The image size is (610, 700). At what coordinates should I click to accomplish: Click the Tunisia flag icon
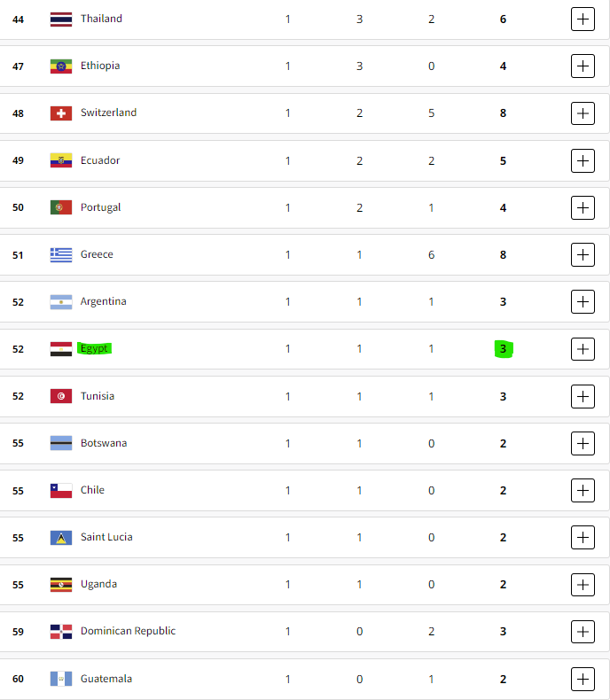(x=61, y=396)
